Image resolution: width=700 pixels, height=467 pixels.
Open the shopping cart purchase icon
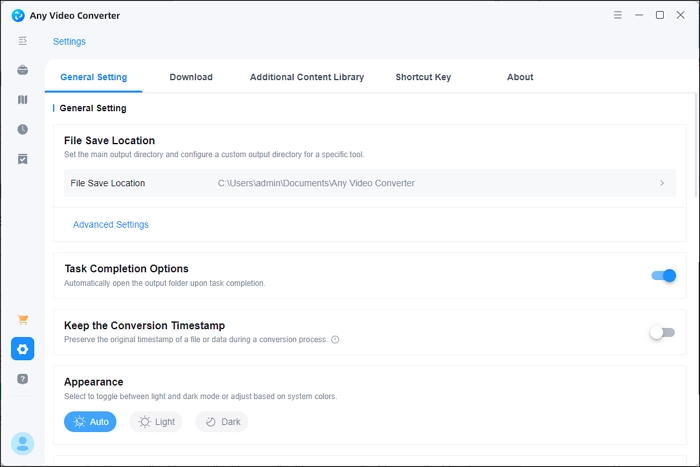pyautogui.click(x=22, y=320)
